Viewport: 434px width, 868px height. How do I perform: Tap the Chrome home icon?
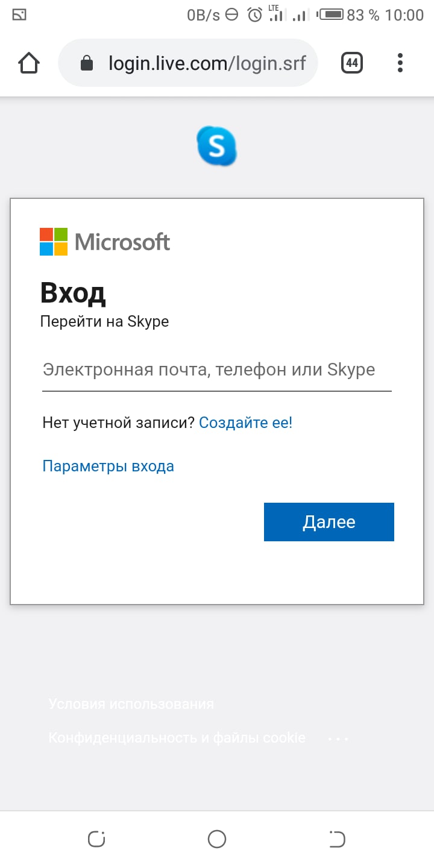29,63
